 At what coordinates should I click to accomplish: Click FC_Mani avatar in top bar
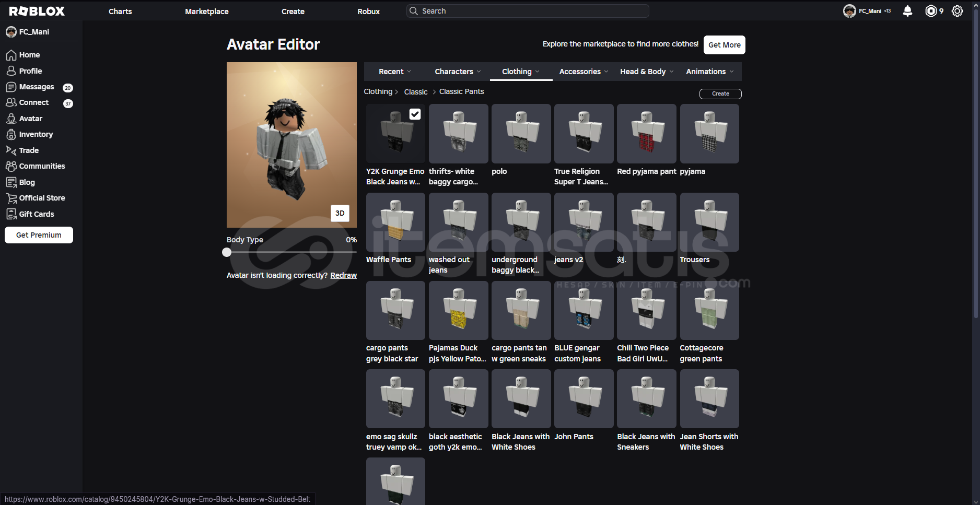click(849, 11)
